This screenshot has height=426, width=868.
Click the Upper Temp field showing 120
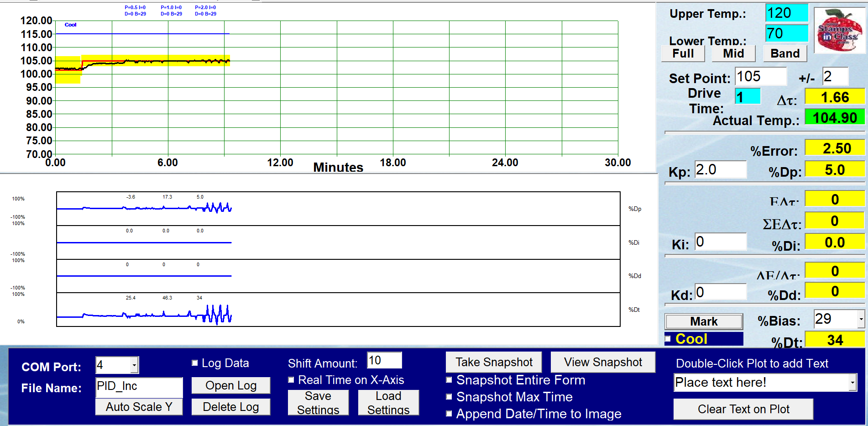coord(787,13)
